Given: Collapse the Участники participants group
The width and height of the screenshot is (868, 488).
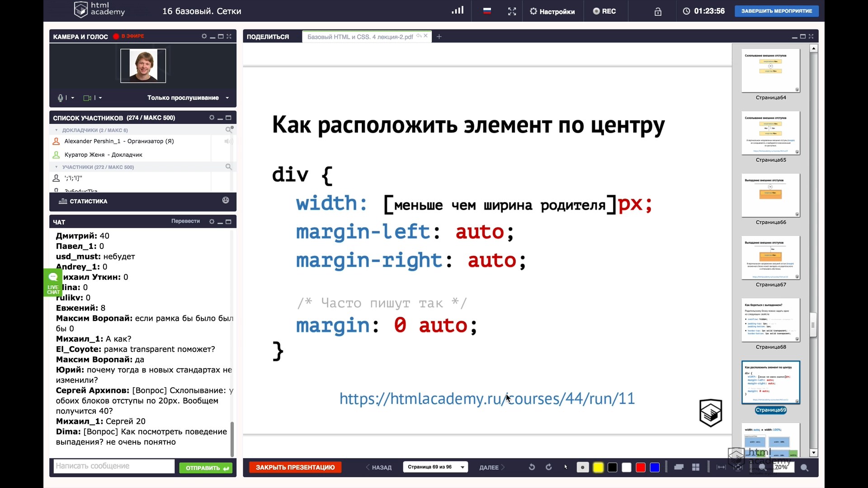Looking at the screenshot, I should pyautogui.click(x=57, y=167).
